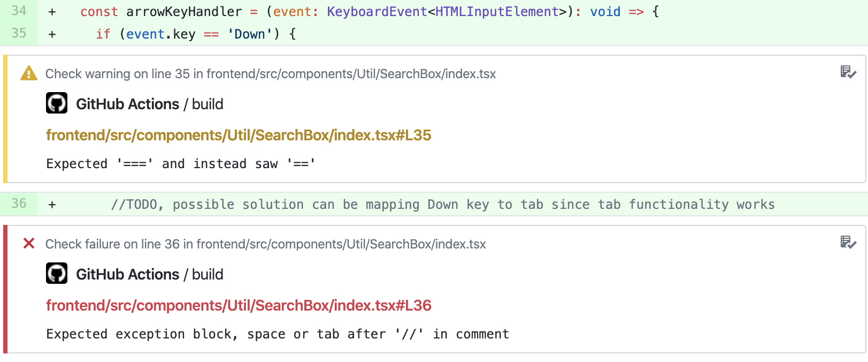
Task: Select line number 35 in diff
Action: [19, 33]
